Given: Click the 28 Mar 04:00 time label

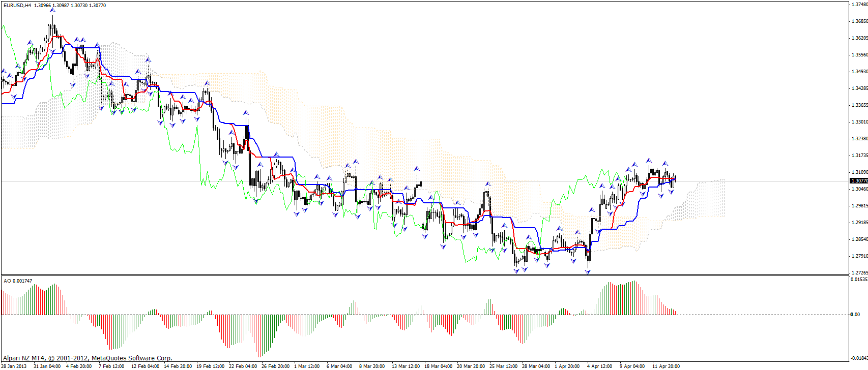Looking at the screenshot, I should pyautogui.click(x=536, y=366).
